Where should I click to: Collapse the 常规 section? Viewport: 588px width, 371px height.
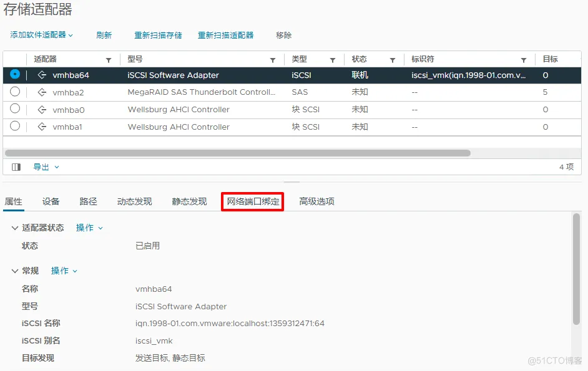tap(14, 271)
